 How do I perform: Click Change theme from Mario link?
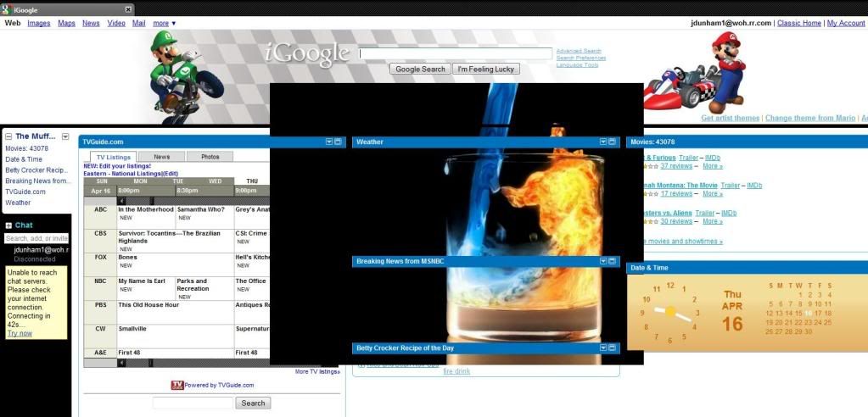click(x=809, y=118)
